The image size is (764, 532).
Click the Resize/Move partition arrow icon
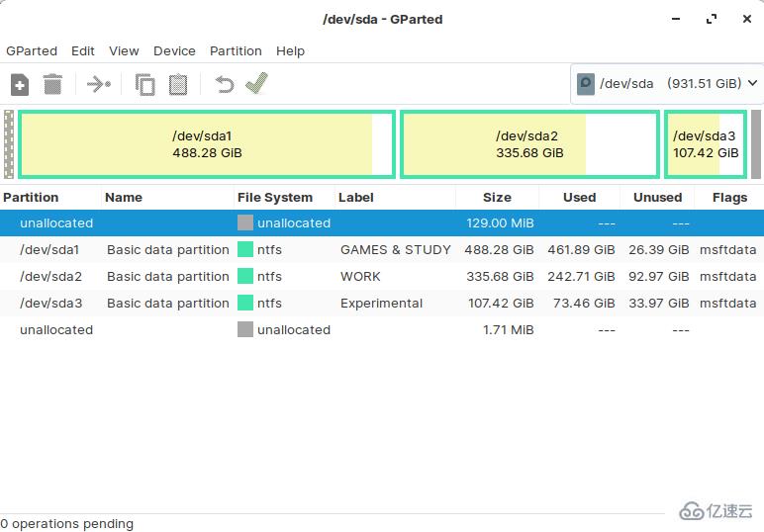coord(99,84)
